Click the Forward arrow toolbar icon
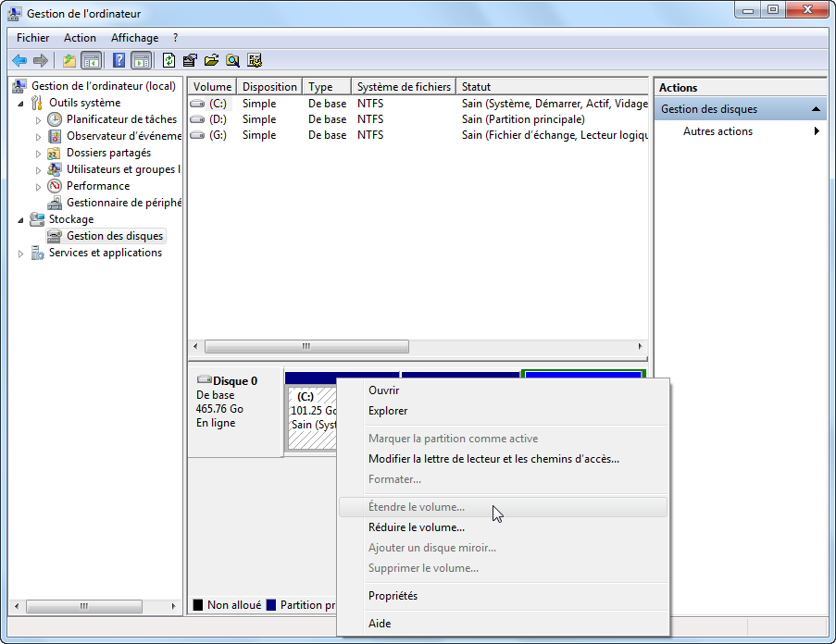Image resolution: width=836 pixels, height=644 pixels. [x=41, y=61]
